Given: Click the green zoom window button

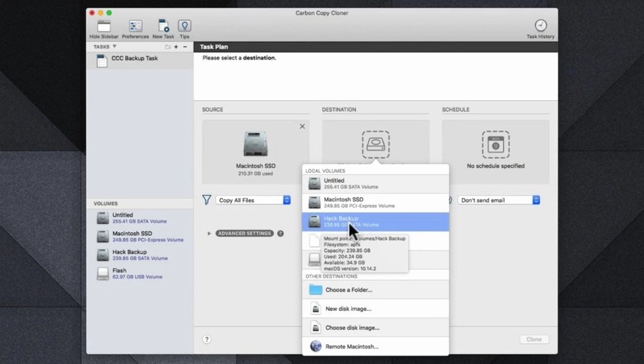Looking at the screenshot, I should click(x=109, y=13).
